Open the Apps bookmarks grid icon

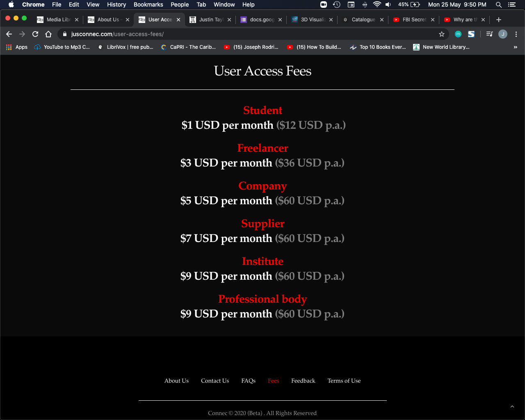[x=9, y=47]
